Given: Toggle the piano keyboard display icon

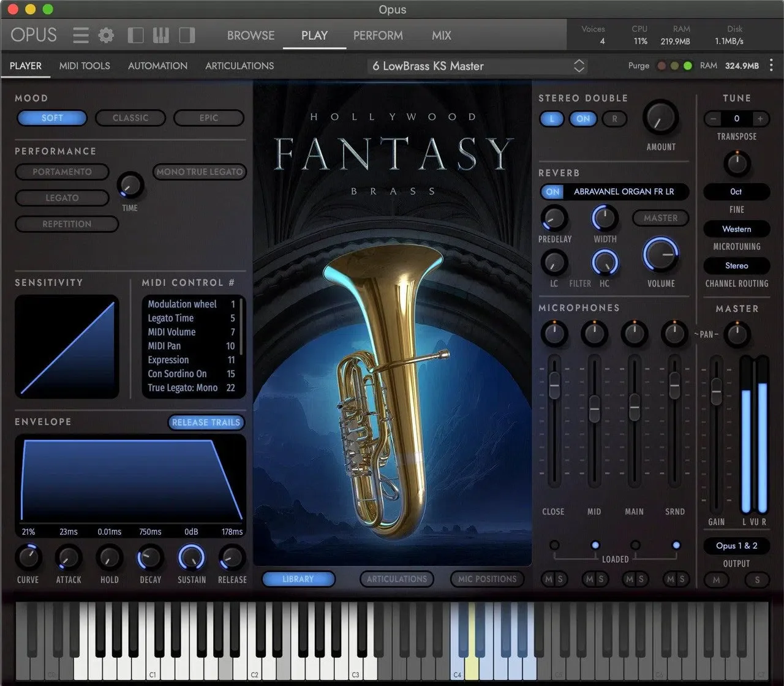Looking at the screenshot, I should coord(161,35).
